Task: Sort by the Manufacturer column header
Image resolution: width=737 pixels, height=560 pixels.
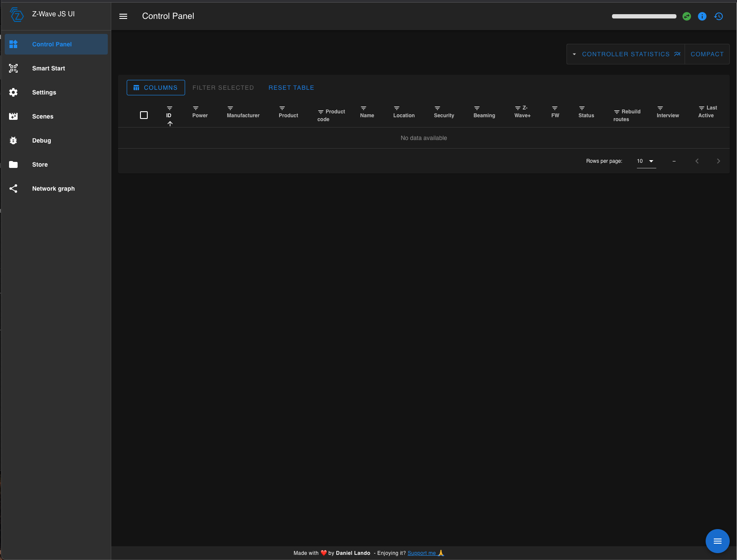Action: coord(243,116)
